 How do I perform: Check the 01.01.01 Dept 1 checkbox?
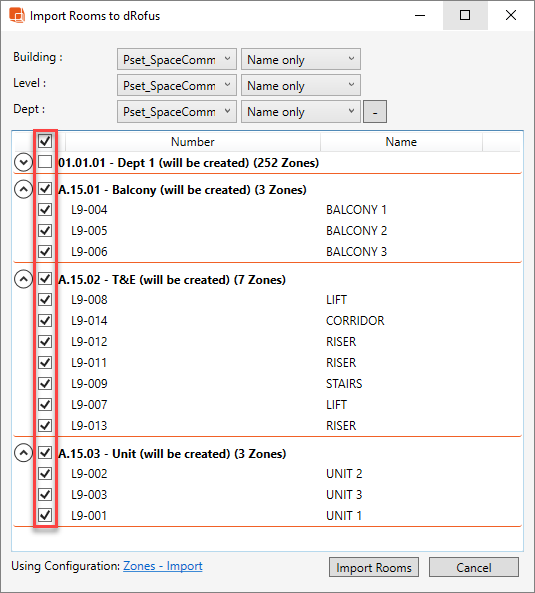[x=45, y=162]
